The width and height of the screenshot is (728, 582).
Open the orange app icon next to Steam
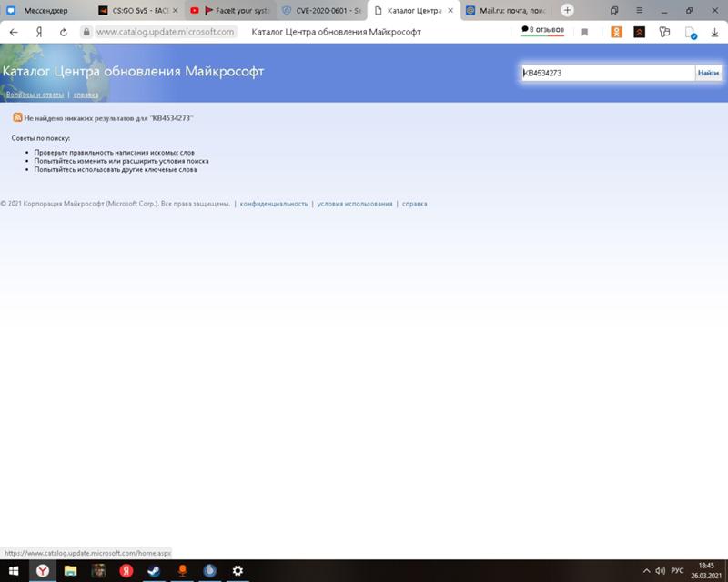tap(182, 571)
